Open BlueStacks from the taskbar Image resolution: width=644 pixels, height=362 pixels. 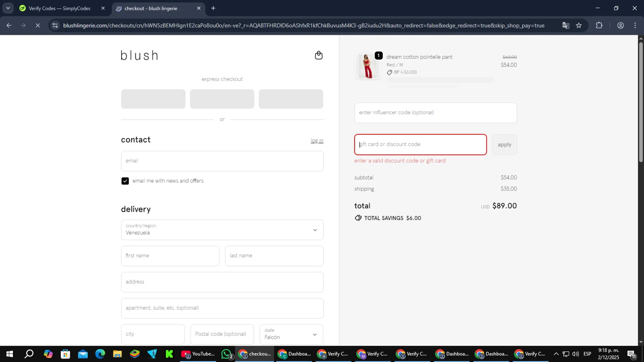pos(135,354)
